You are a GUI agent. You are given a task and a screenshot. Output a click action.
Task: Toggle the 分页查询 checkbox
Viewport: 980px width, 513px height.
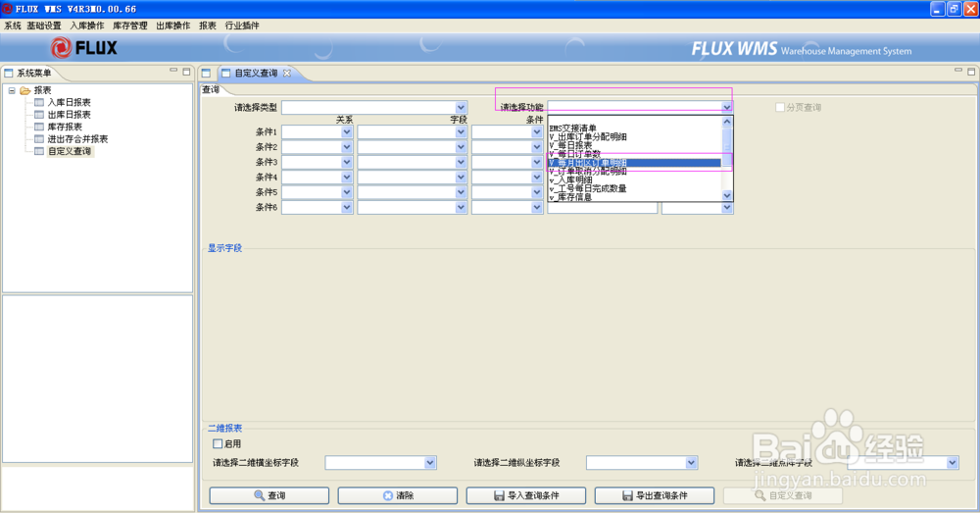tap(780, 108)
